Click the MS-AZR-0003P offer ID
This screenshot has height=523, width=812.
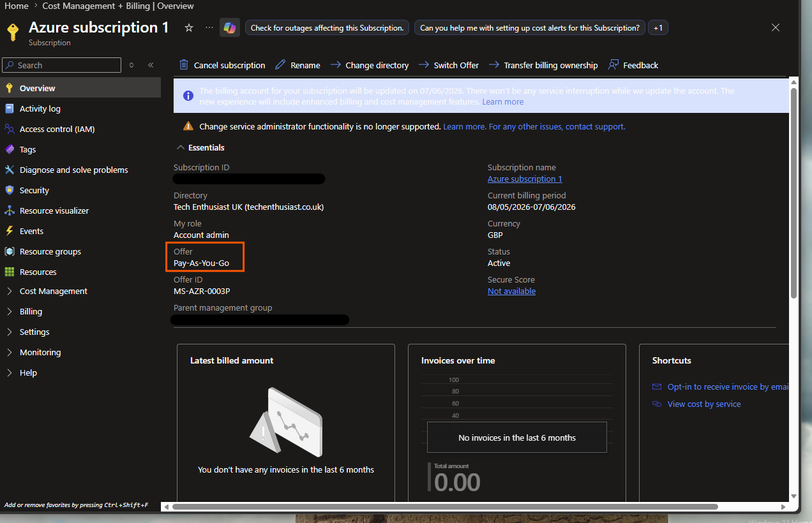point(202,291)
